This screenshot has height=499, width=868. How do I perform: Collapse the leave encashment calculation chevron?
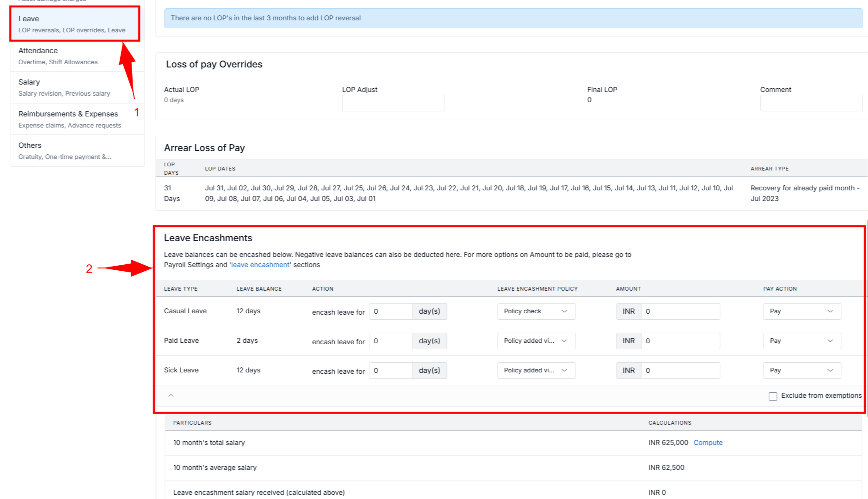(x=171, y=396)
